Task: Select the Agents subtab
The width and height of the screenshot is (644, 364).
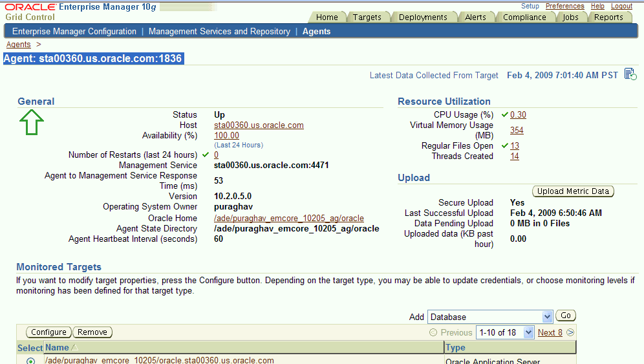Action: coord(316,31)
